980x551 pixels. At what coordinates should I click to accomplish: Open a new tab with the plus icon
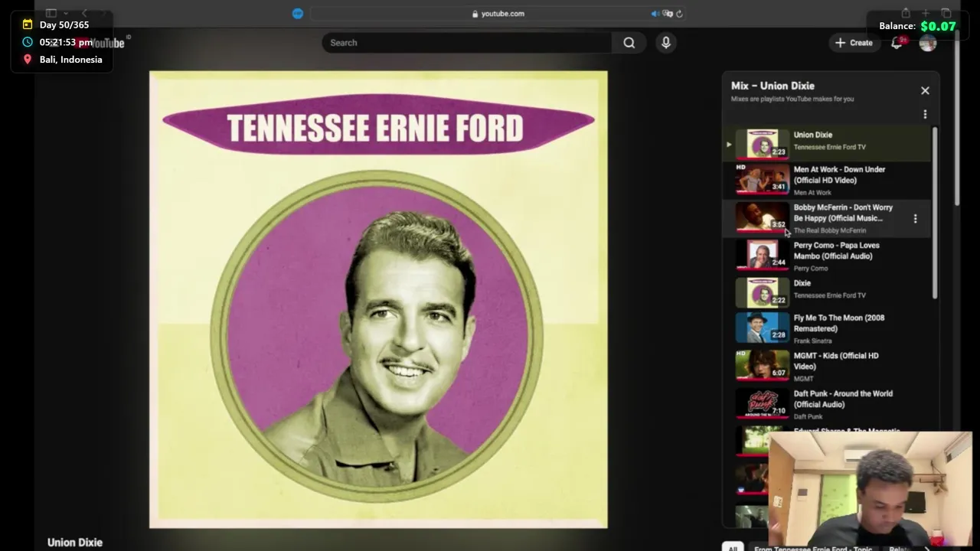(926, 13)
